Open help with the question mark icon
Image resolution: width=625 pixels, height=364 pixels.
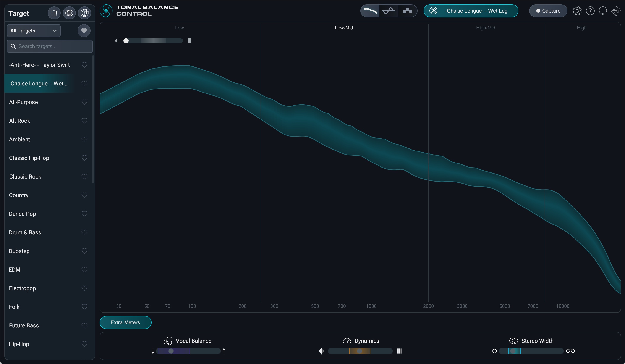(x=590, y=11)
